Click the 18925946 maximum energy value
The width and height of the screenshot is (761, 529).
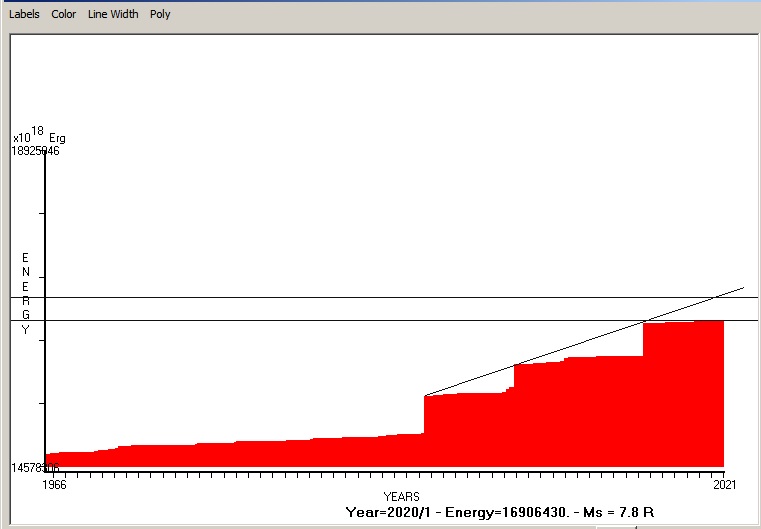(x=36, y=151)
